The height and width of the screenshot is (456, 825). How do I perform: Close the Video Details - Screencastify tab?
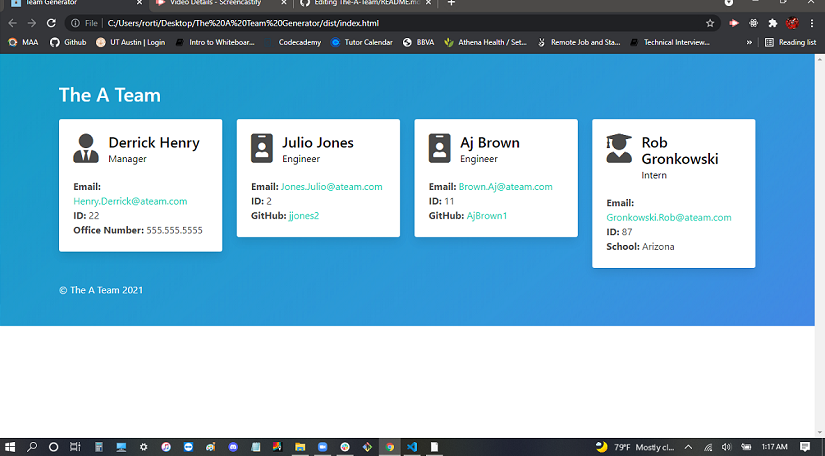[284, 3]
